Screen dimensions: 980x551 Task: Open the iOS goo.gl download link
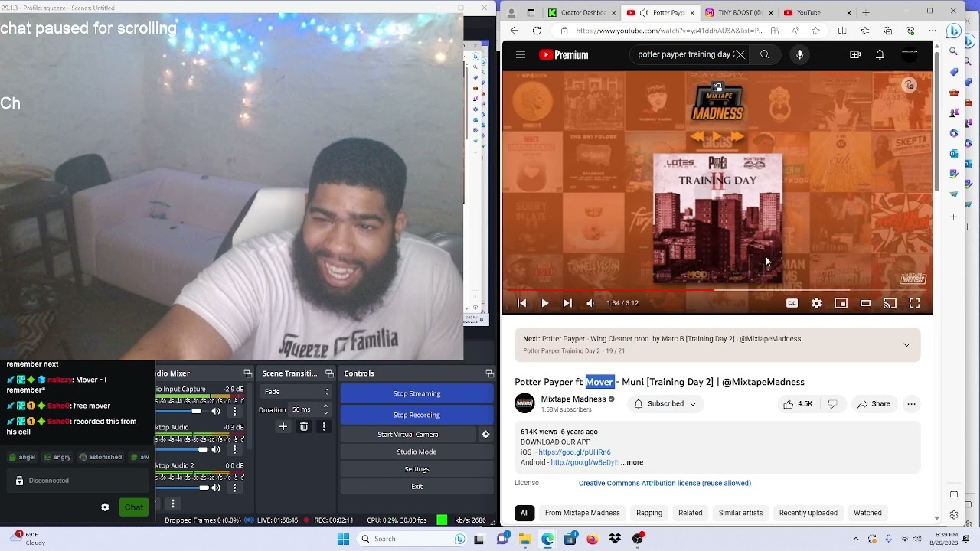pyautogui.click(x=574, y=452)
